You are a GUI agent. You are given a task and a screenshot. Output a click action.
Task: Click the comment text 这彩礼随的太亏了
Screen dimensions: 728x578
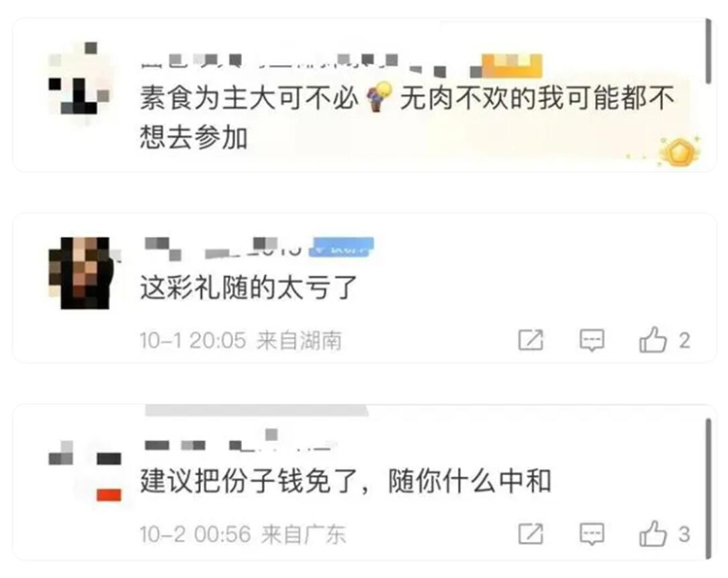(248, 288)
